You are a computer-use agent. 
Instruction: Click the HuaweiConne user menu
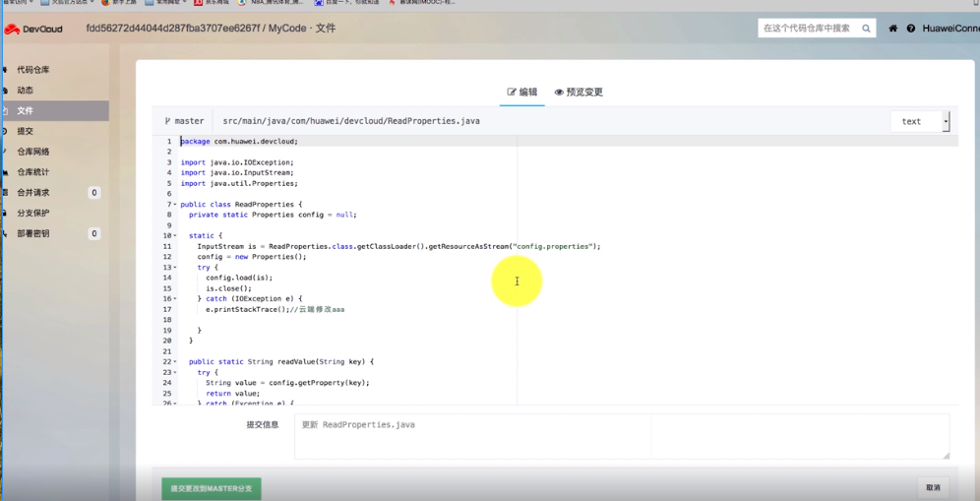tap(950, 29)
